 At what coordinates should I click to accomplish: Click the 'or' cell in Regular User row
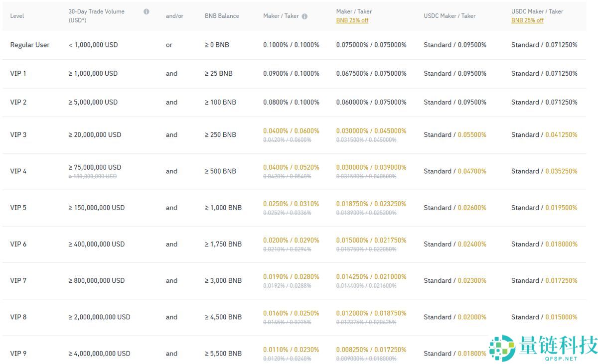[169, 45]
